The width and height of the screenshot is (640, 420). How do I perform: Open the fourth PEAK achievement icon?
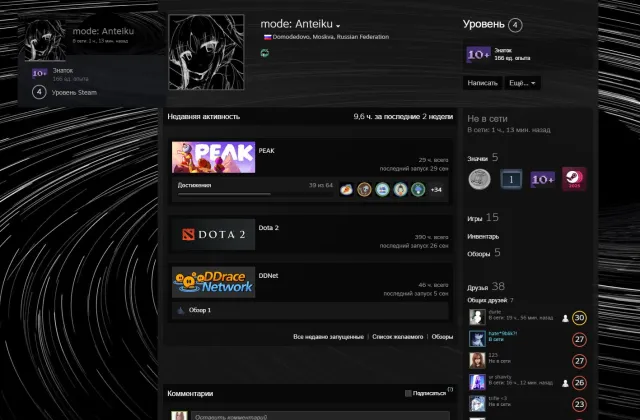pos(400,190)
